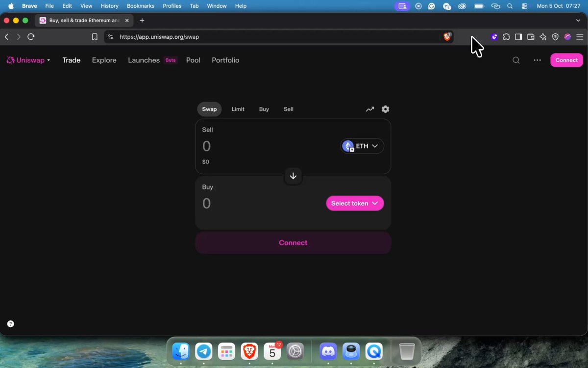
Task: Open the Portfolio page
Action: pyautogui.click(x=225, y=60)
